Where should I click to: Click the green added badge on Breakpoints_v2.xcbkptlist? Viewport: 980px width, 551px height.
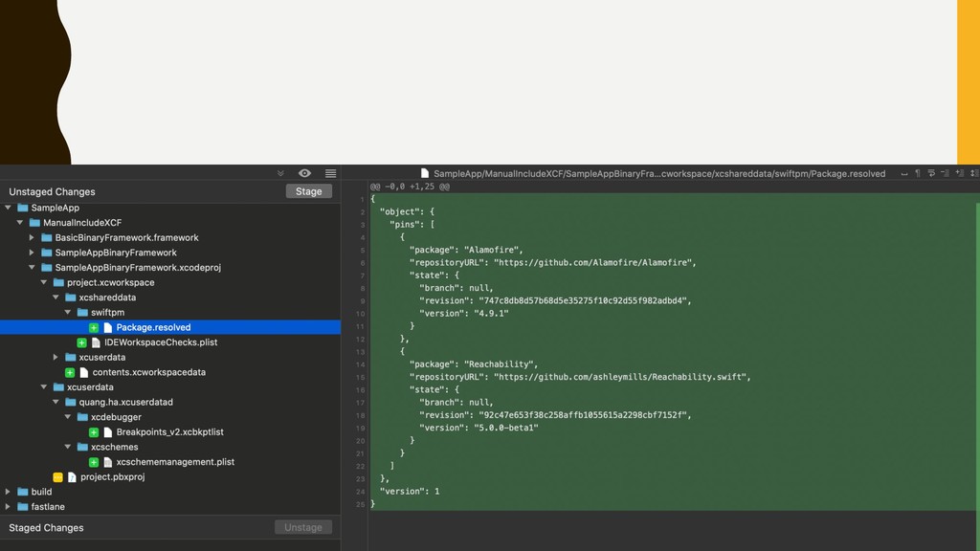click(94, 432)
